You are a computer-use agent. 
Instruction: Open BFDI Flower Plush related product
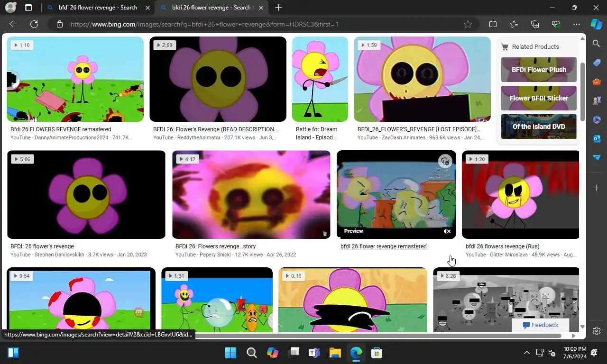(x=539, y=70)
